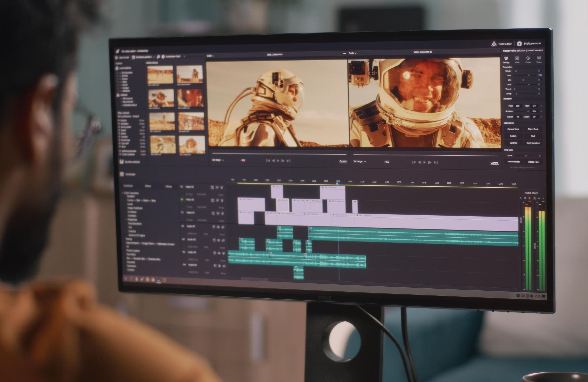Switch to the Effects tab
588x382 pixels.
pos(148,186)
